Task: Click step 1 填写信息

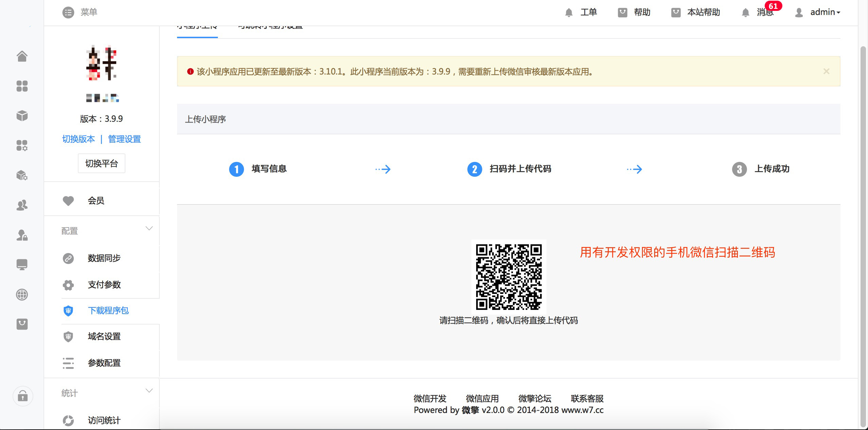Action: click(x=258, y=169)
